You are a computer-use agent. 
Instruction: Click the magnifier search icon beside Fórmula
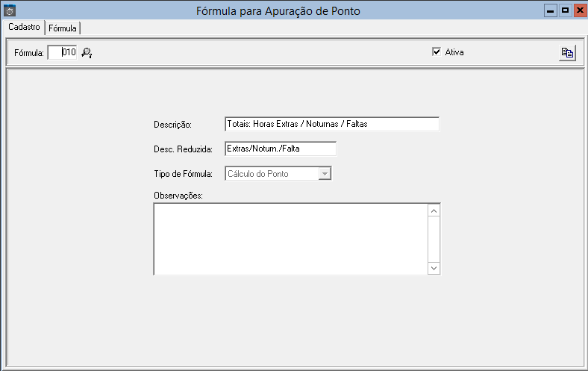point(87,53)
